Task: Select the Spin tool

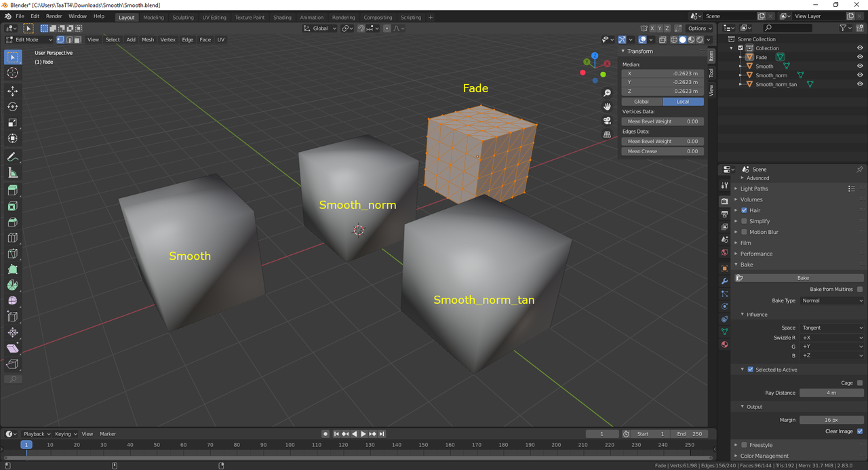Action: point(12,285)
